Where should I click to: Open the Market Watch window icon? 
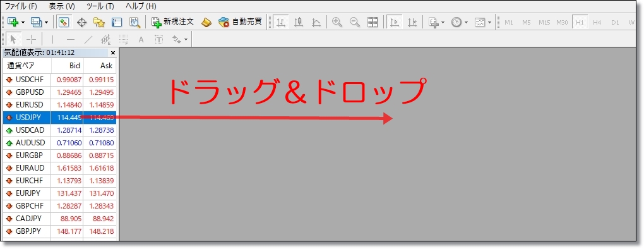(63, 22)
